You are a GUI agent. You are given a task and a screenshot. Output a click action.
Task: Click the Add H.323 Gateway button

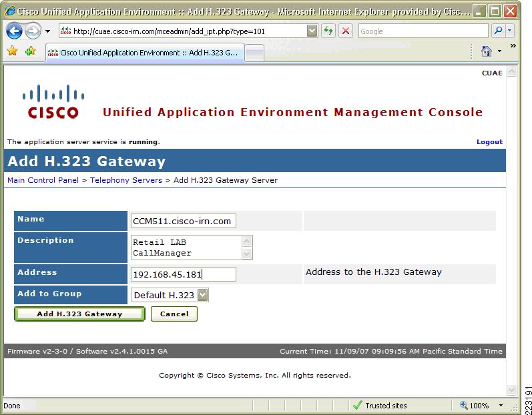[x=79, y=314]
